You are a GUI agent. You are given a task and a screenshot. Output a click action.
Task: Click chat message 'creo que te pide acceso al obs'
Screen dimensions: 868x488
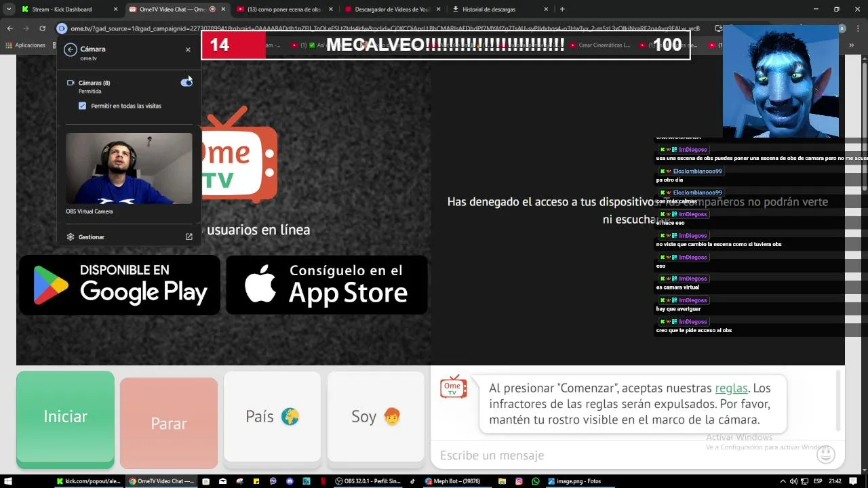click(x=694, y=331)
